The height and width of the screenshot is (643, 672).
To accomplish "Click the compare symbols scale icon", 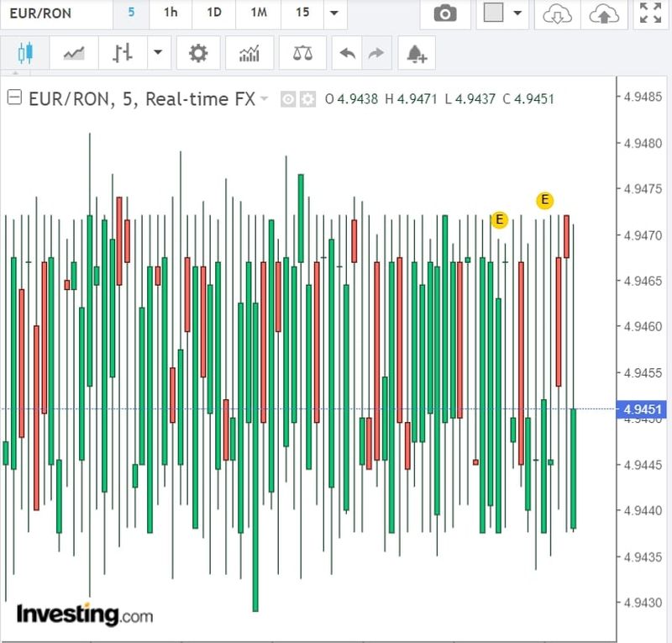I will 302,54.
